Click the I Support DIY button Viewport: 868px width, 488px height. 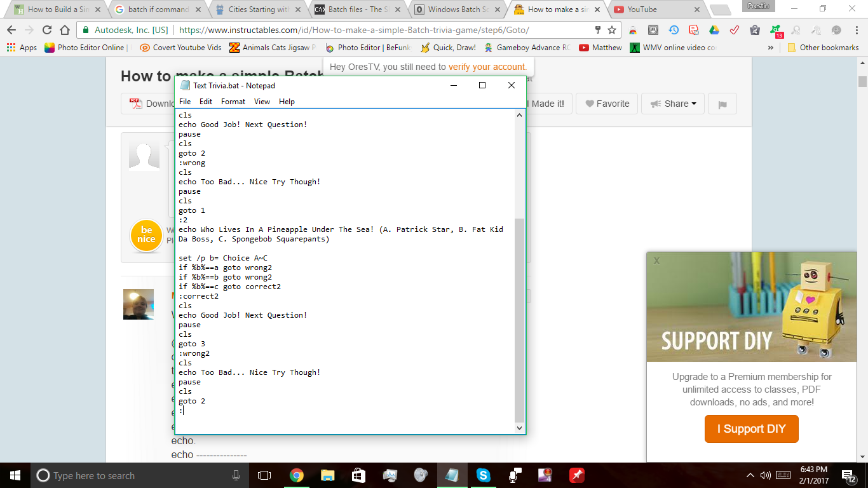[x=751, y=429]
